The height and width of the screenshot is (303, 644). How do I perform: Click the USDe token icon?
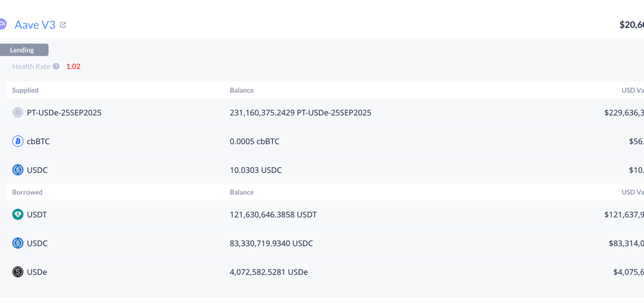pyautogui.click(x=18, y=272)
